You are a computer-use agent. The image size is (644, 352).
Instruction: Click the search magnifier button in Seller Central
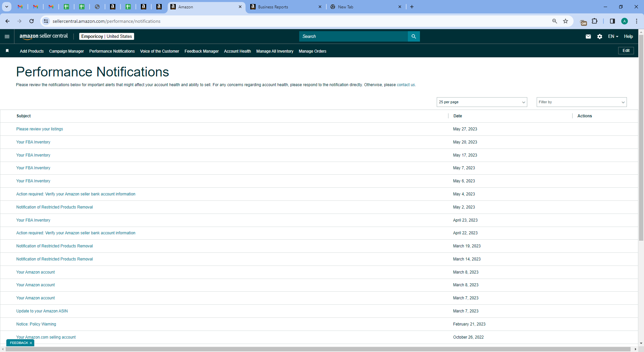pos(414,37)
